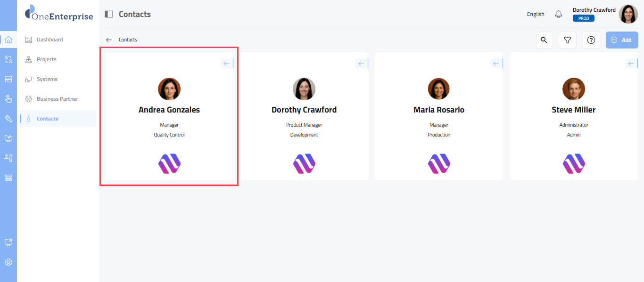
Task: Click the home icon in the left rail
Action: [8, 40]
